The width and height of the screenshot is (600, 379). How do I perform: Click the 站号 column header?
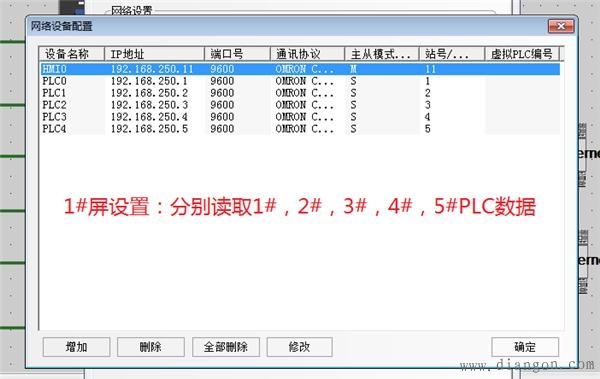[x=452, y=54]
